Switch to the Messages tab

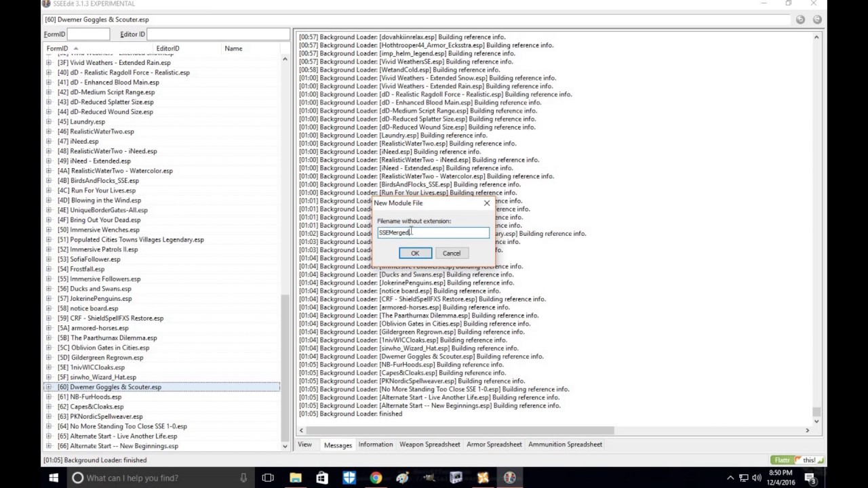pos(338,445)
